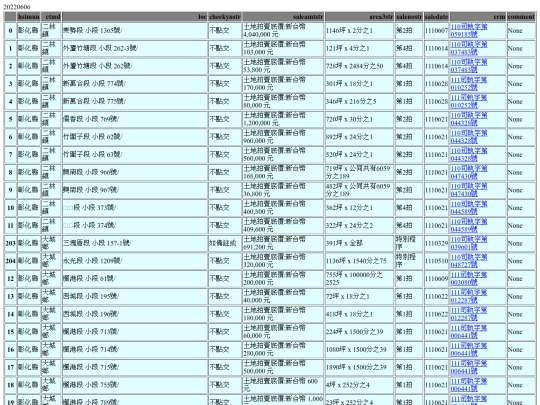540x405 pixels.
Task: Open the crm link in row 10
Action: pyautogui.click(x=469, y=208)
